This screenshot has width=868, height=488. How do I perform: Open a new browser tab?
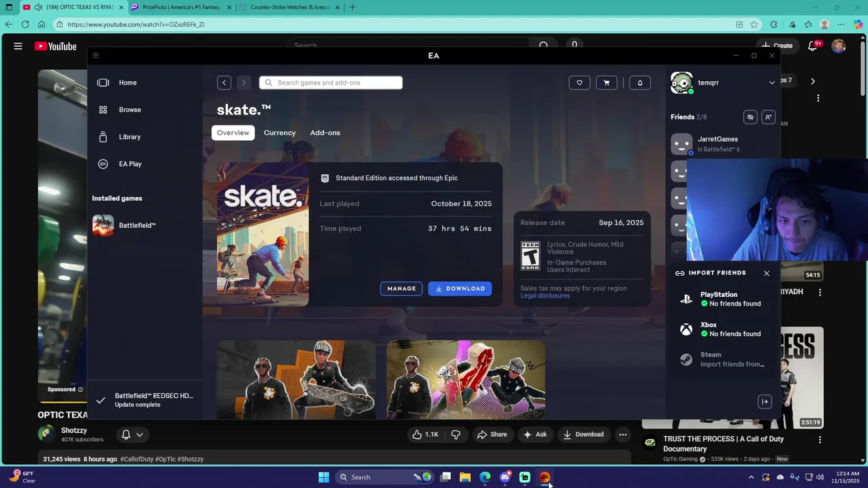click(352, 7)
